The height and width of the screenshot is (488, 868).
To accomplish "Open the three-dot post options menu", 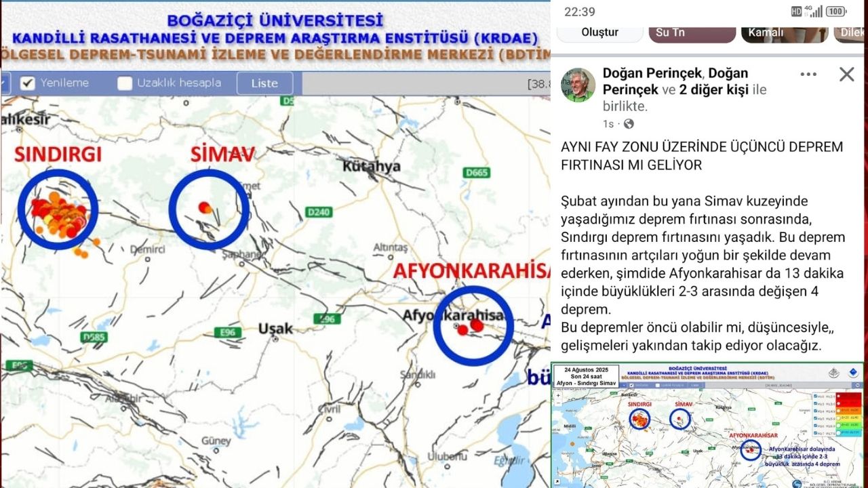I will pyautogui.click(x=808, y=75).
